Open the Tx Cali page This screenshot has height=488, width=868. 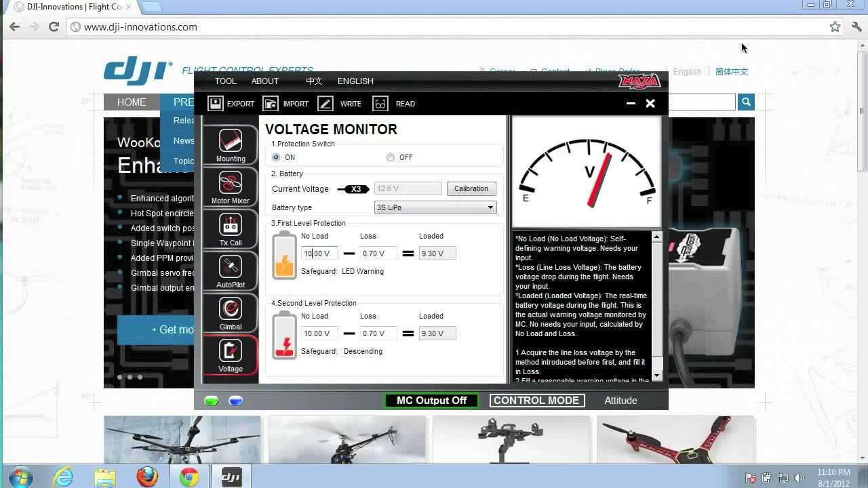[231, 229]
